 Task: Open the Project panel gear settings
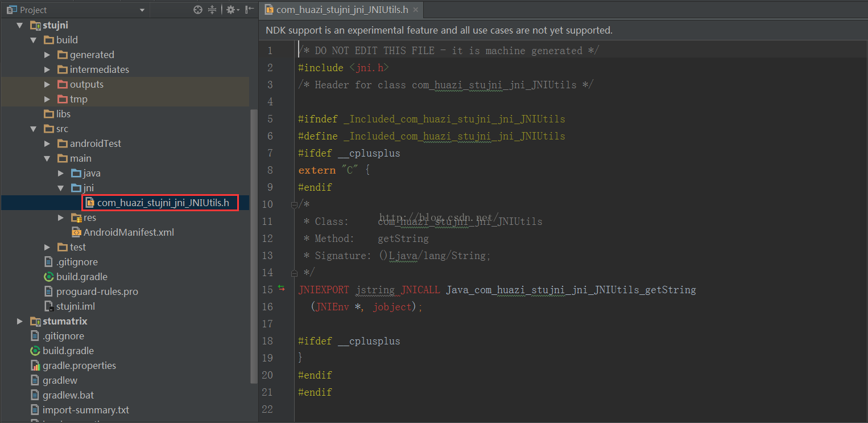(x=230, y=10)
